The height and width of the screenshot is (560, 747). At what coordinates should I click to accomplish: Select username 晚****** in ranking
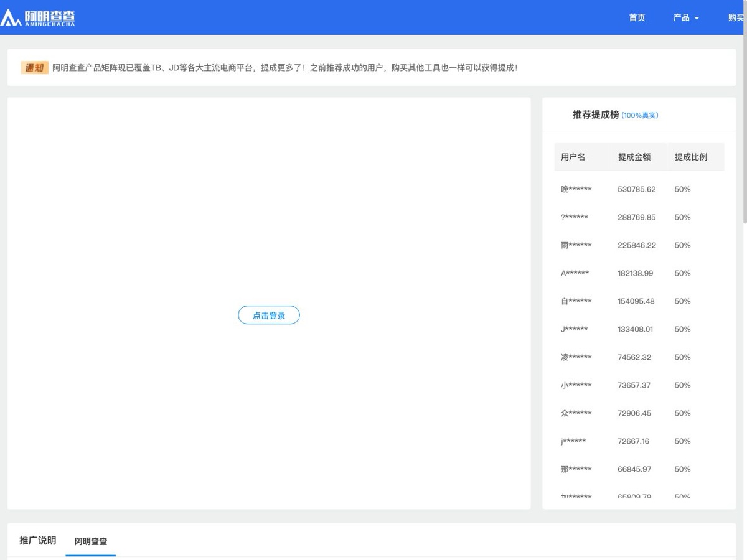[576, 189]
